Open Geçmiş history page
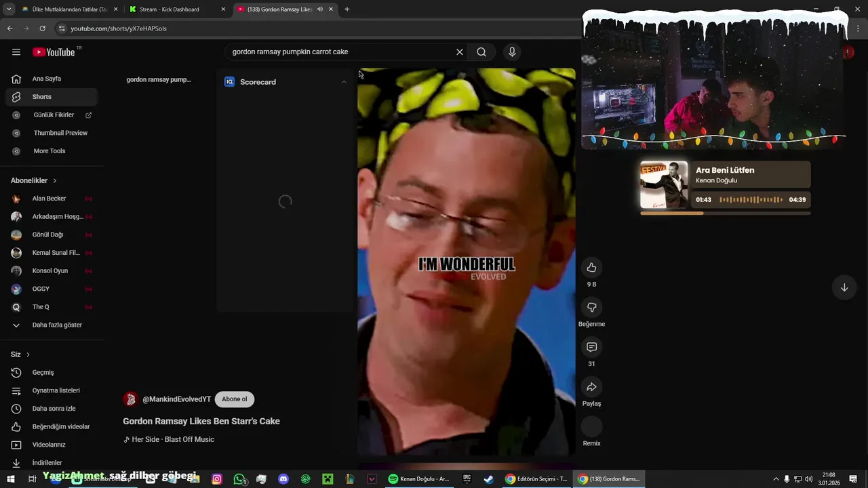The image size is (868, 488). pyautogui.click(x=52, y=372)
